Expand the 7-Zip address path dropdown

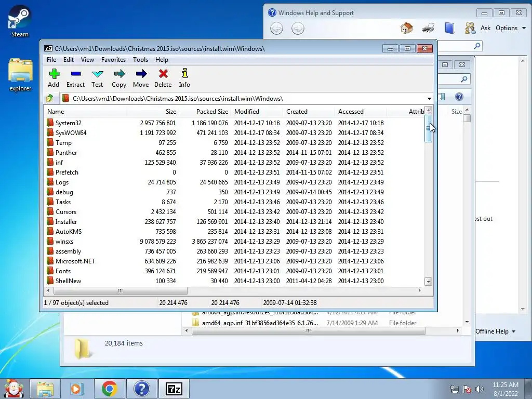429,98
